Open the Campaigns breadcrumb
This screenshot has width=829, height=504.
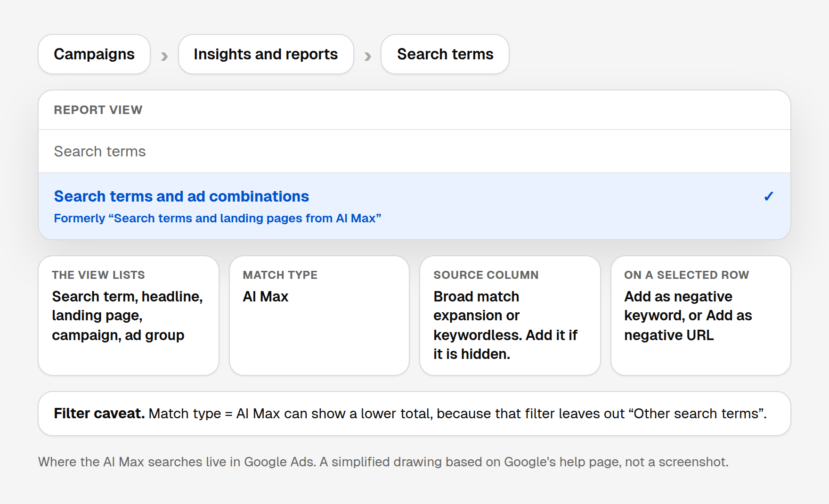(94, 54)
